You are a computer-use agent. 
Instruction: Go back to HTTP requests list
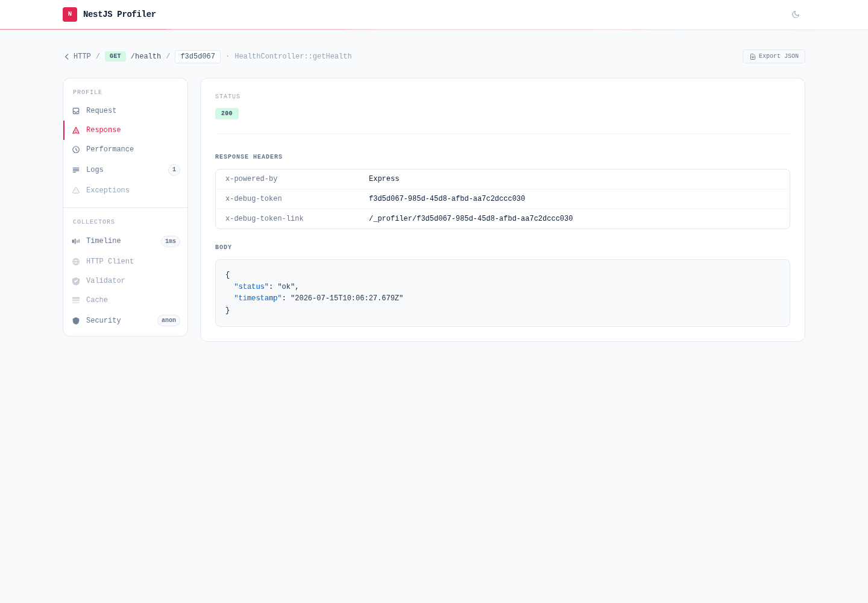[x=82, y=57]
